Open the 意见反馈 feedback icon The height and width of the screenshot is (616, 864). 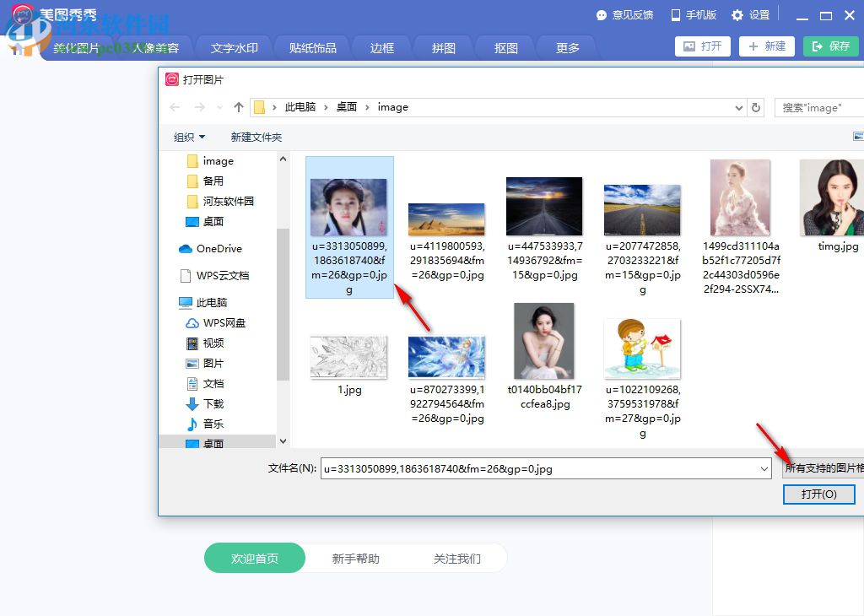pos(603,14)
